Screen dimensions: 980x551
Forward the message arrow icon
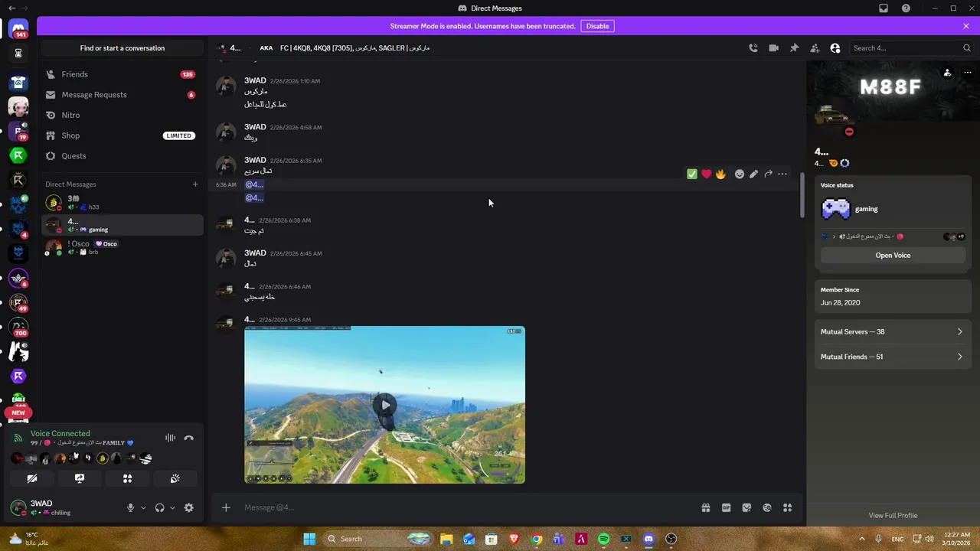point(768,174)
